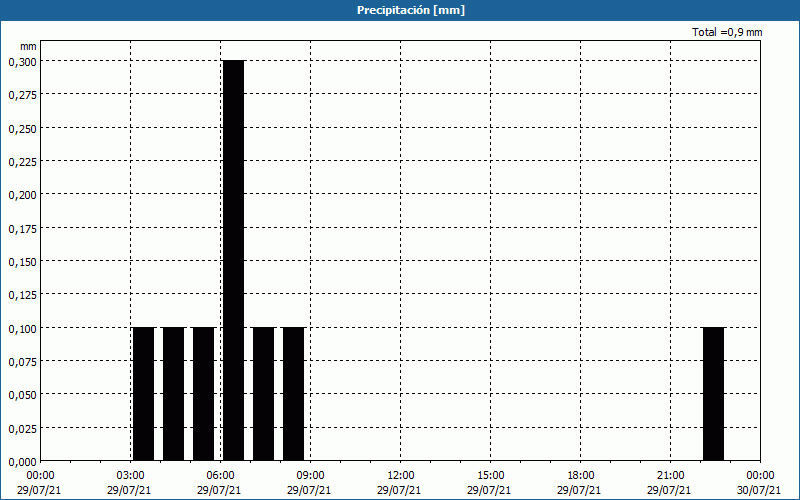Click the 29/07/21 date under 12:00
Viewport: 800px width, 500px height.
401,490
